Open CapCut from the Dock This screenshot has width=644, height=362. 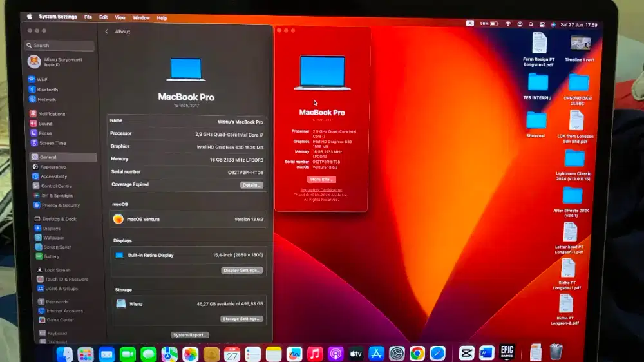coord(466,353)
